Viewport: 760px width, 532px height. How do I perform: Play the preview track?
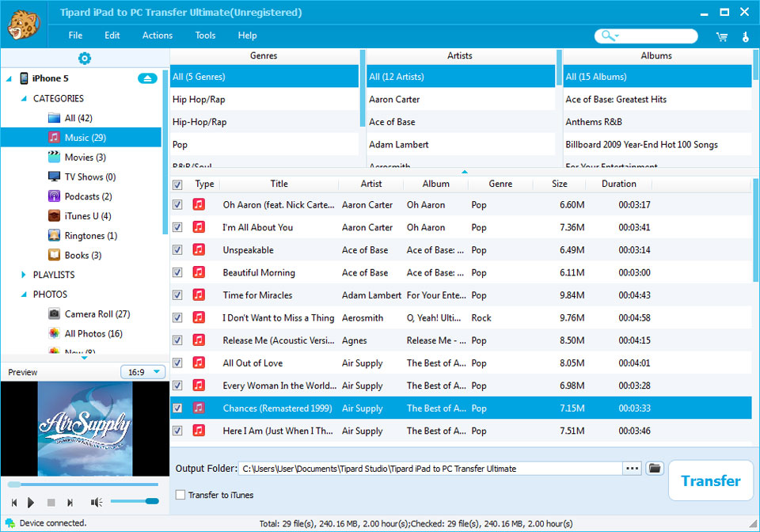click(31, 503)
